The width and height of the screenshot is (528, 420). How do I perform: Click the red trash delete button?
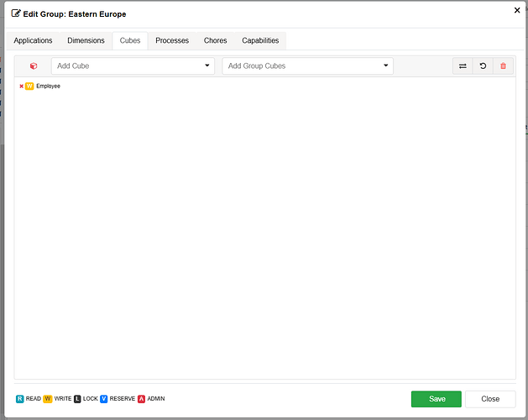tap(504, 66)
